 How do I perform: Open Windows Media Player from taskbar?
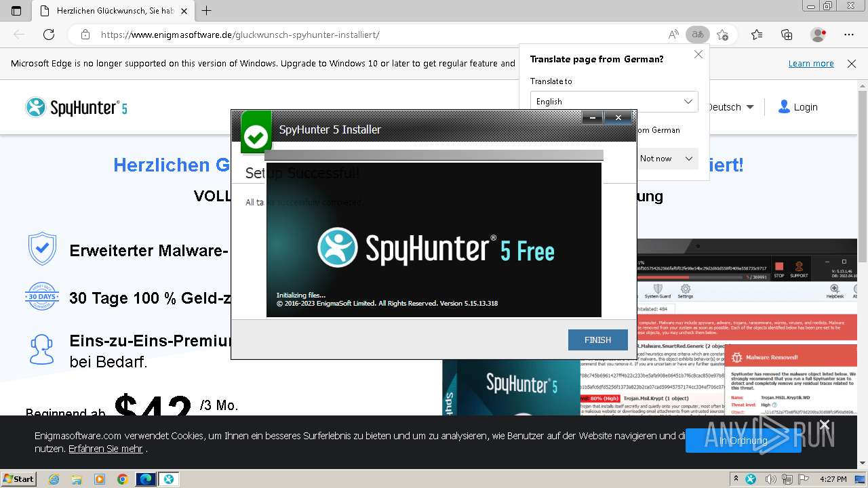click(x=100, y=479)
